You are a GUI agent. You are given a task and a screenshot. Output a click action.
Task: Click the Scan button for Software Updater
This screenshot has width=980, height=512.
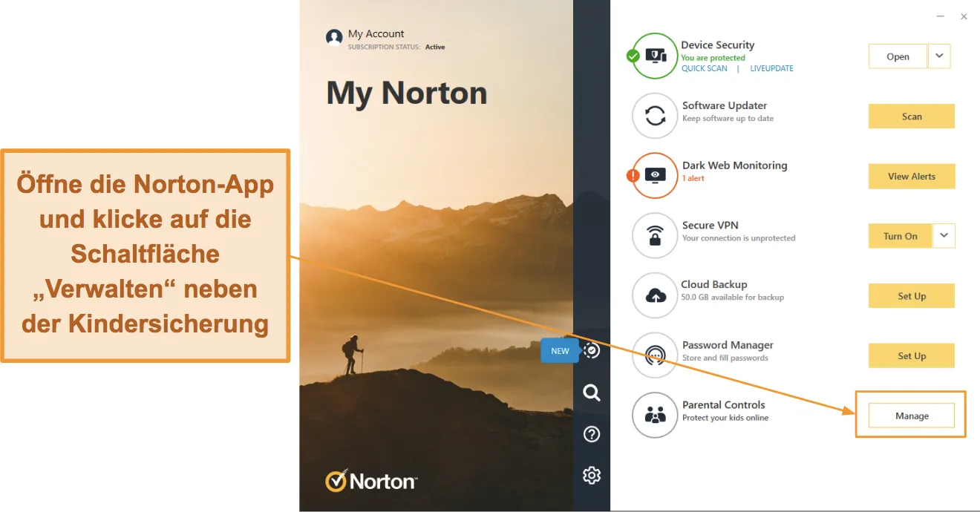click(x=912, y=116)
